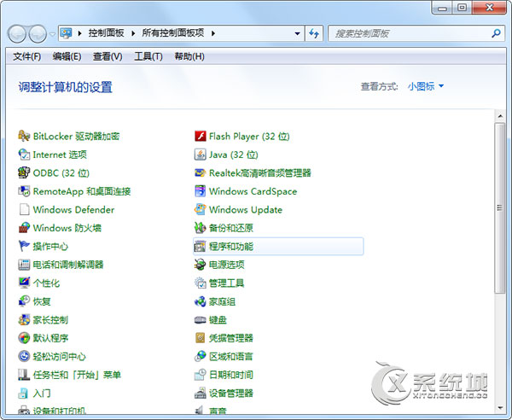This screenshot has width=512, height=420.
Task: Click the refresh button beside address bar
Action: 314,33
